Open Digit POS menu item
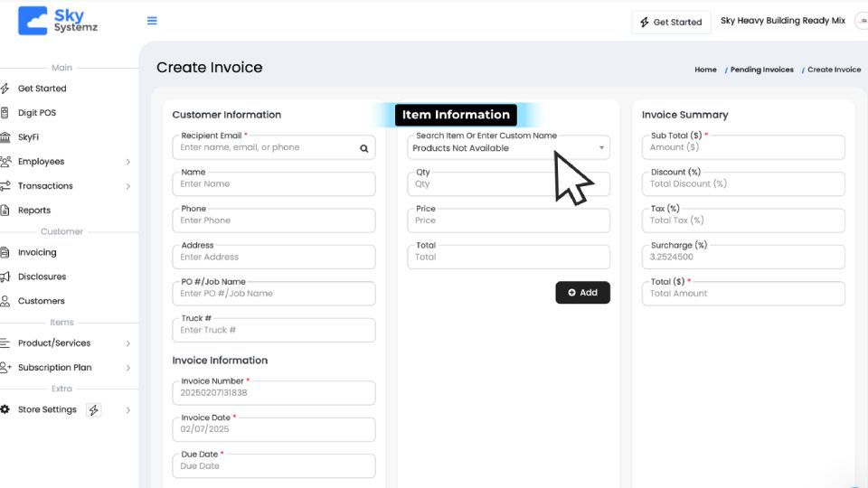The width and height of the screenshot is (868, 488). (37, 113)
